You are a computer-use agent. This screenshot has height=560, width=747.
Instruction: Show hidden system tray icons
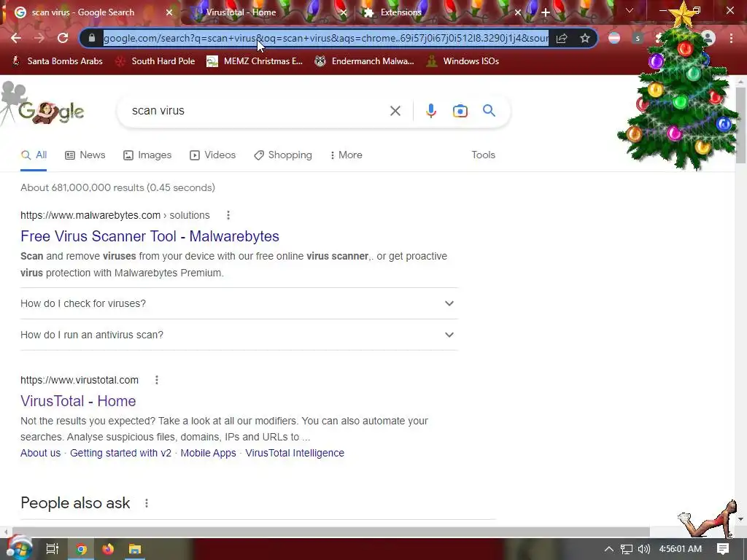(x=609, y=549)
